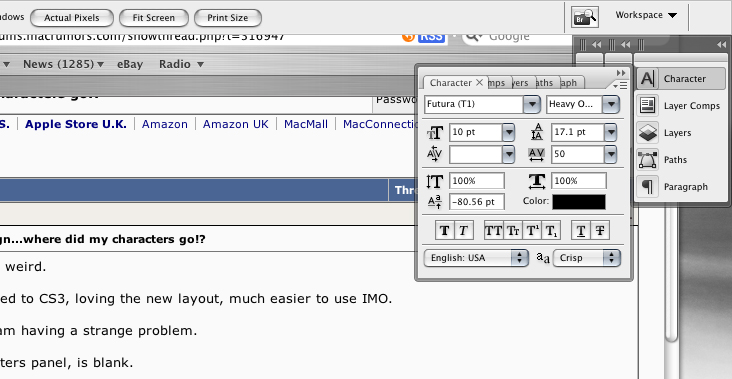Open Adobe Bridge with the Br icon
Screen dimensions: 732x379
(x=585, y=17)
